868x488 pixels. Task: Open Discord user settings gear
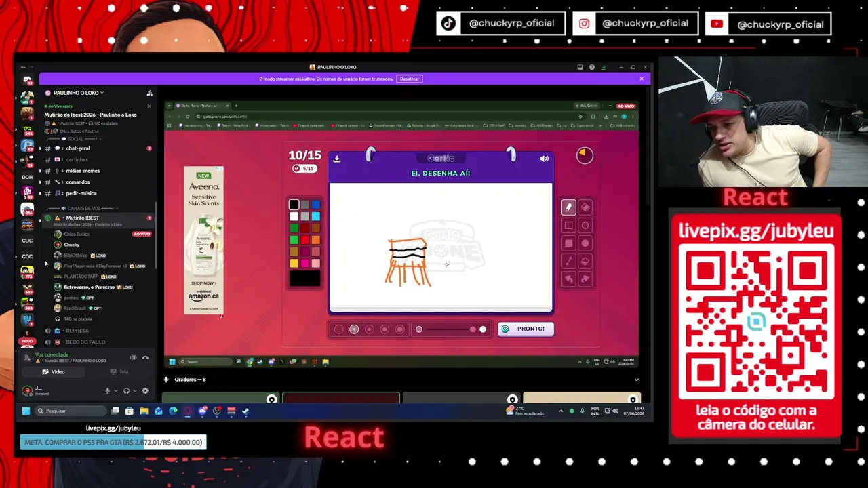145,391
